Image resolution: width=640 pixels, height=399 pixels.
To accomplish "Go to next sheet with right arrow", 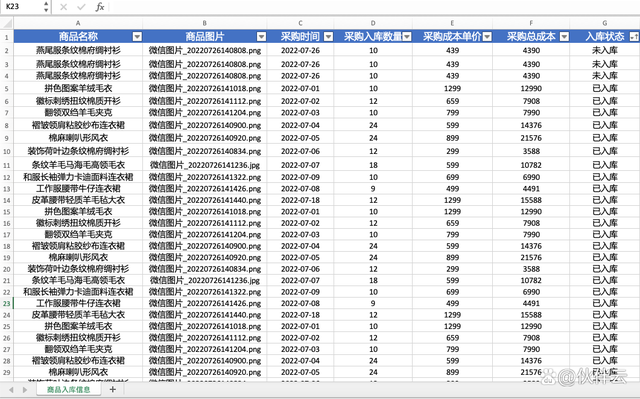I will 25,390.
